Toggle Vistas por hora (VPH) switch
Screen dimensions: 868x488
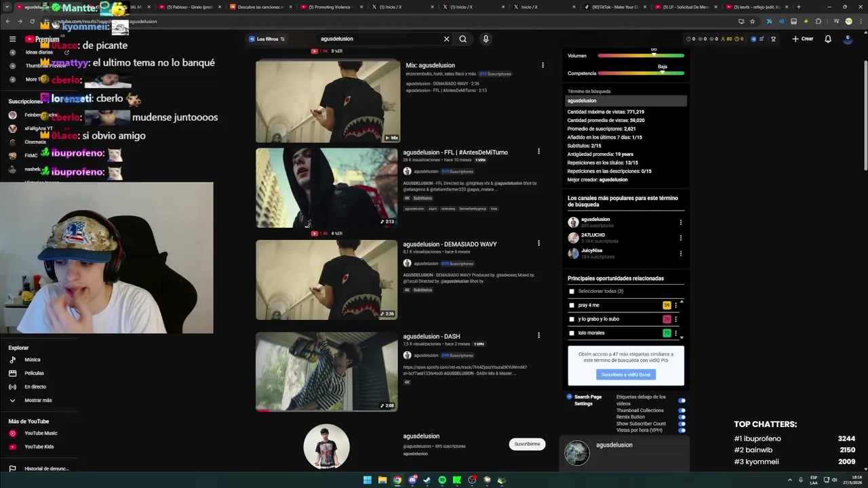[x=682, y=430]
